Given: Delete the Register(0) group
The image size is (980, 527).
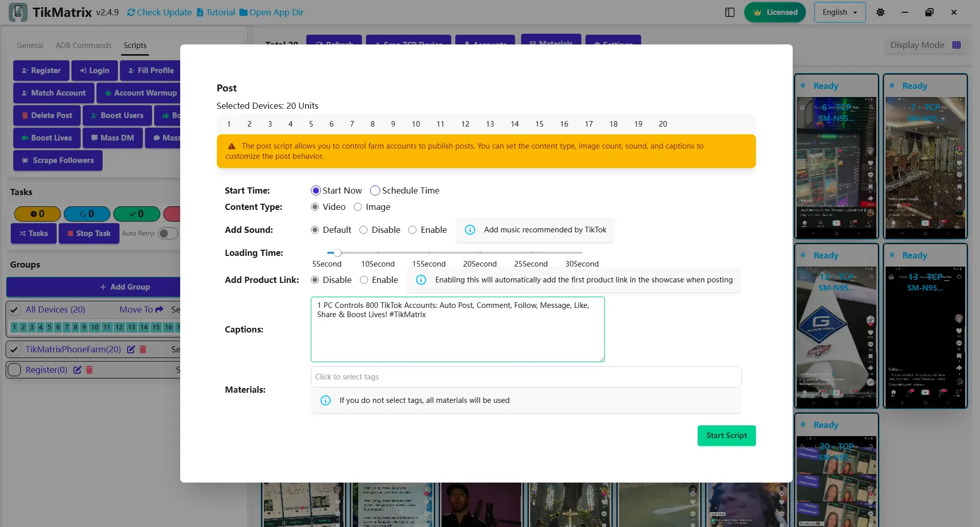Looking at the screenshot, I should [90, 370].
